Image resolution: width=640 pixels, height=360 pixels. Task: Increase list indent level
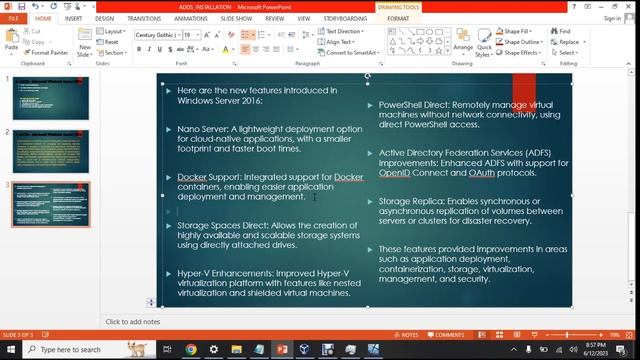291,35
